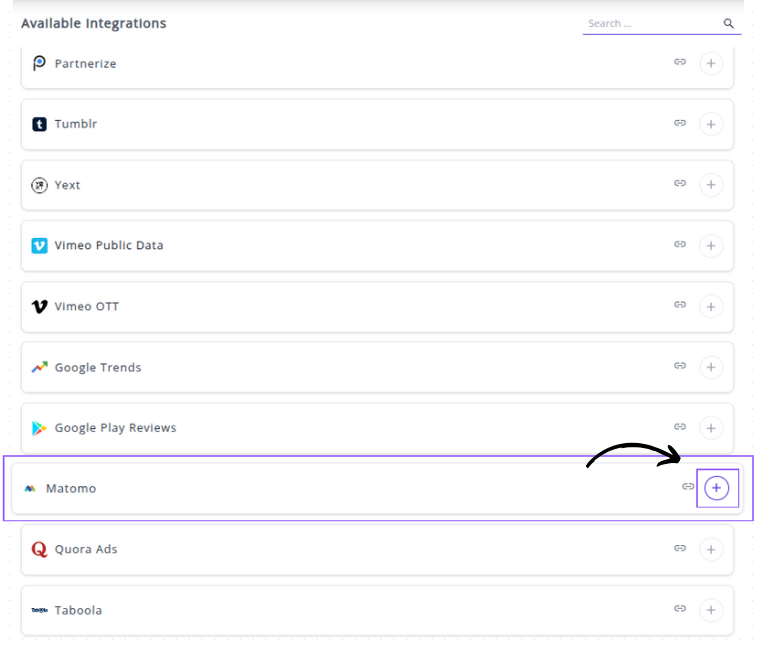Screen dimensions: 758x645
Task: Click the plus icon for Matomo
Action: coord(717,488)
